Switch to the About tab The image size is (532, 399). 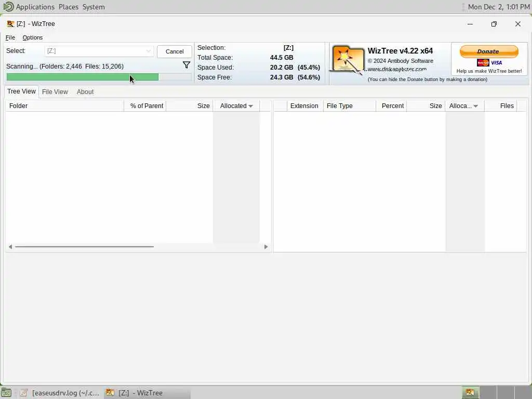point(85,92)
